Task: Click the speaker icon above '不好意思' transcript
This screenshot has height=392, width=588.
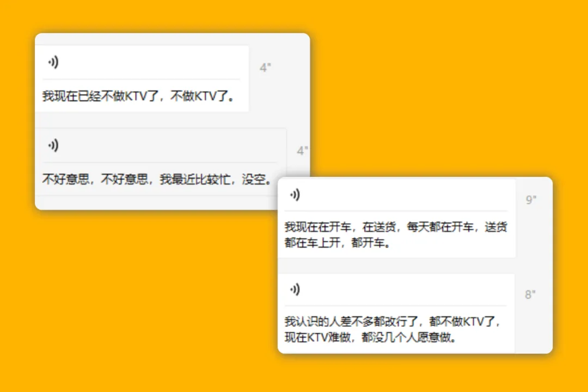Action: [x=53, y=145]
